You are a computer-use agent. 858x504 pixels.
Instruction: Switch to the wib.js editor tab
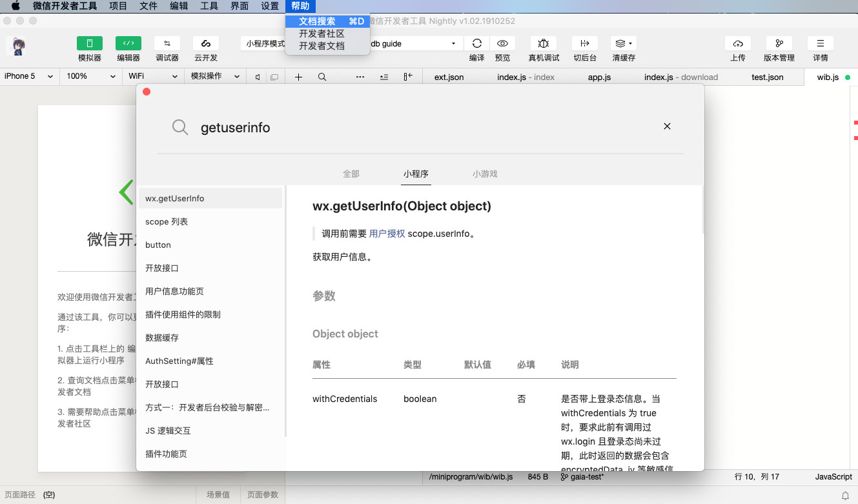[828, 77]
